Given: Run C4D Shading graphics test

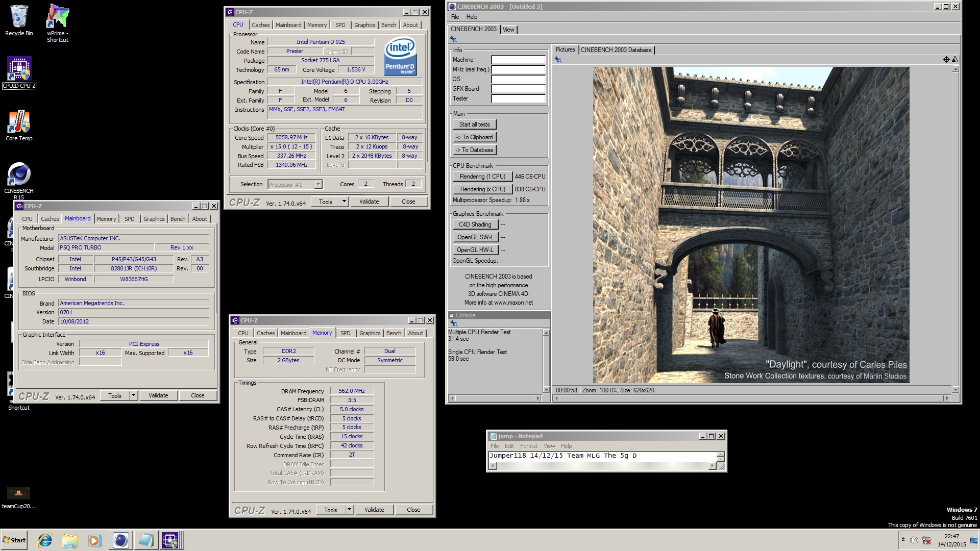Looking at the screenshot, I should click(x=475, y=224).
